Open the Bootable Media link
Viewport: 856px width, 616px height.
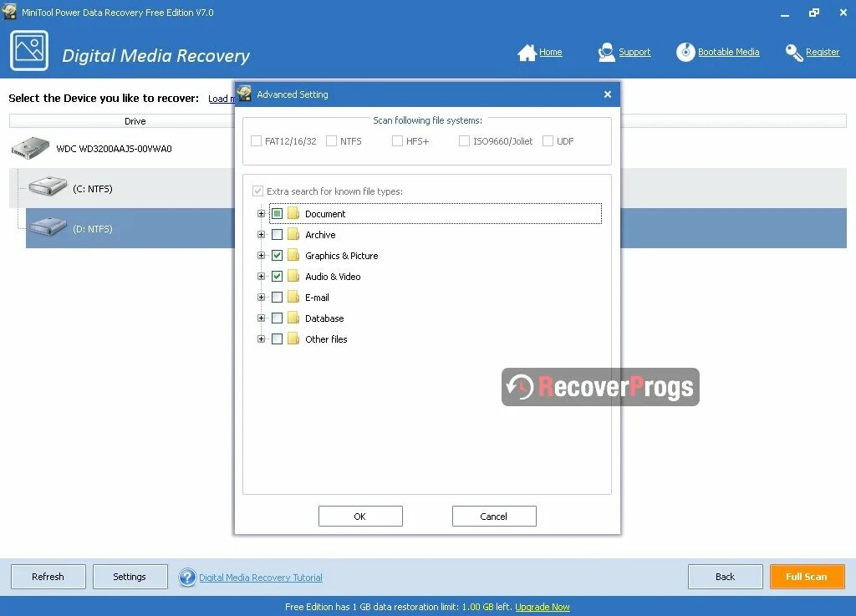pos(728,52)
